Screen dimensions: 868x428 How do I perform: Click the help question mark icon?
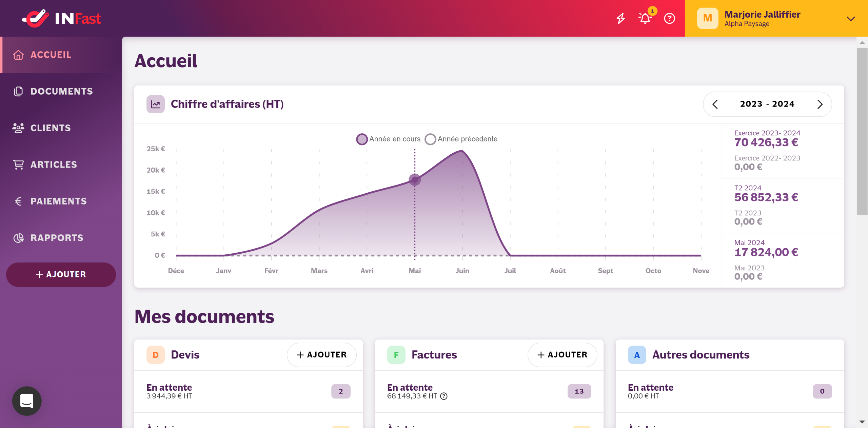coord(669,18)
